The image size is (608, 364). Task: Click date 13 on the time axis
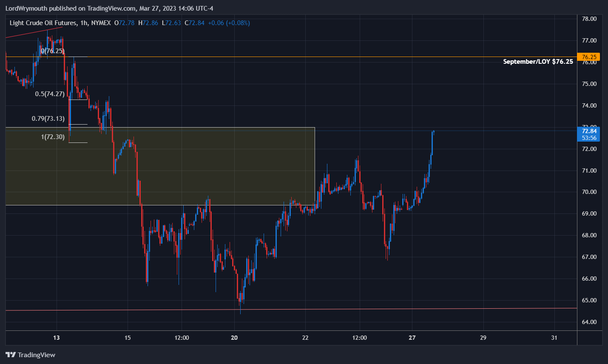(x=57, y=338)
